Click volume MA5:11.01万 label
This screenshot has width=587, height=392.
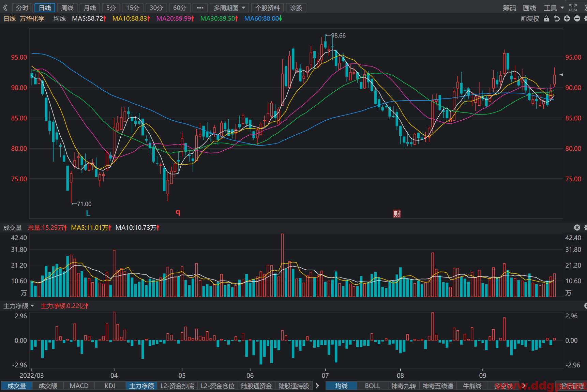point(91,228)
